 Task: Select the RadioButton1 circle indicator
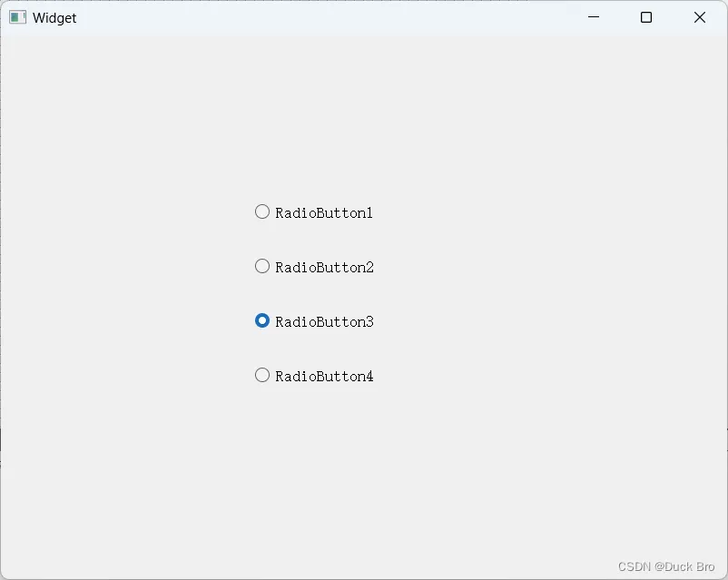coord(262,211)
